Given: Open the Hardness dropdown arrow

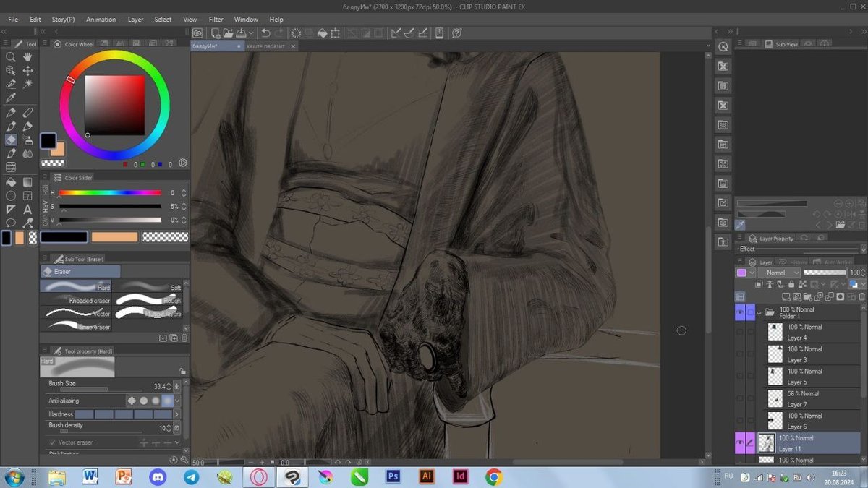Looking at the screenshot, I should (x=177, y=414).
